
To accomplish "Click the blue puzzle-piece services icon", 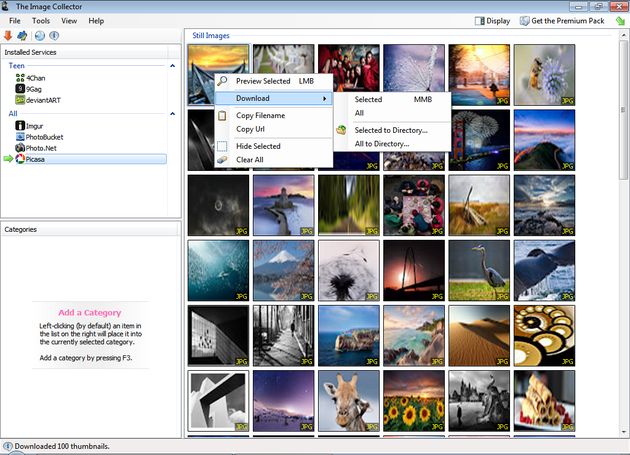I will [x=22, y=36].
